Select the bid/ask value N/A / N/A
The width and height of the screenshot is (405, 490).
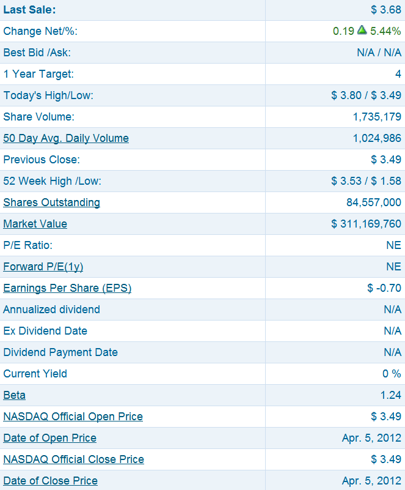(379, 53)
